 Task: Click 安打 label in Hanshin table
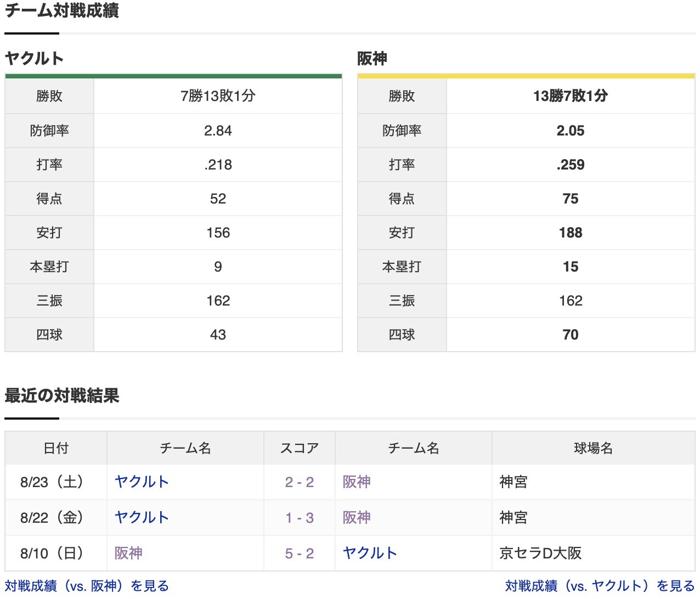pyautogui.click(x=402, y=233)
